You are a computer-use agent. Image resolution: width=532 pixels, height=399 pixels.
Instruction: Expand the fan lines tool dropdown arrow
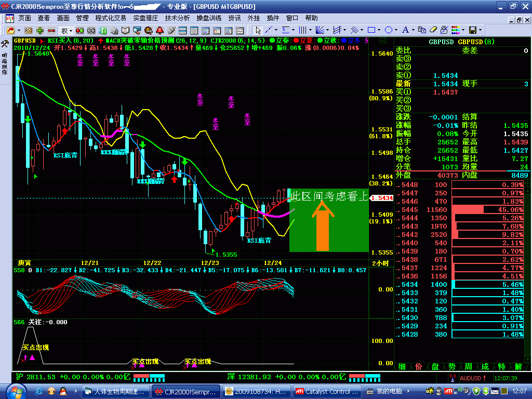[x=327, y=30]
